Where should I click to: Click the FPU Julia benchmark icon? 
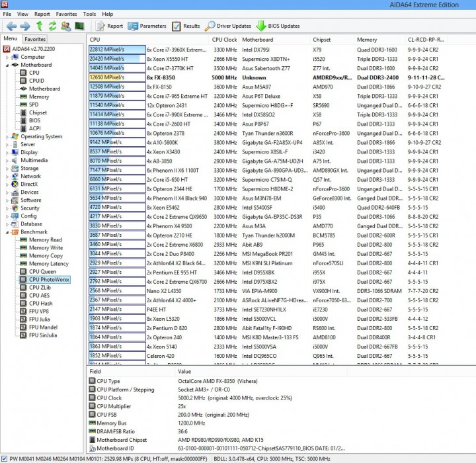(x=23, y=319)
